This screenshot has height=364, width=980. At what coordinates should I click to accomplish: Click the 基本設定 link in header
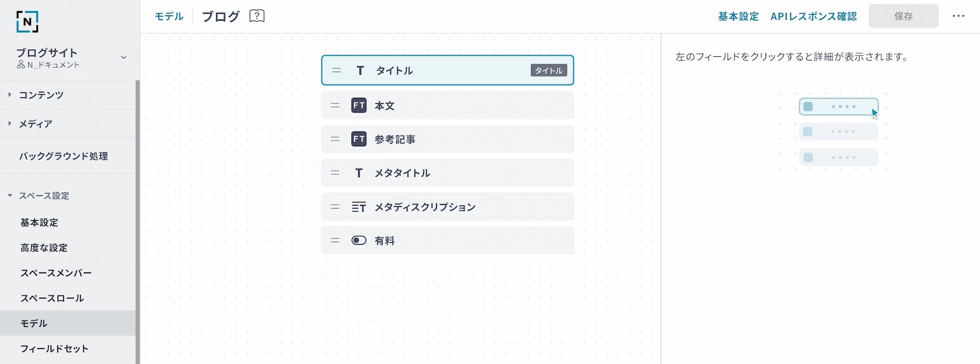(738, 17)
